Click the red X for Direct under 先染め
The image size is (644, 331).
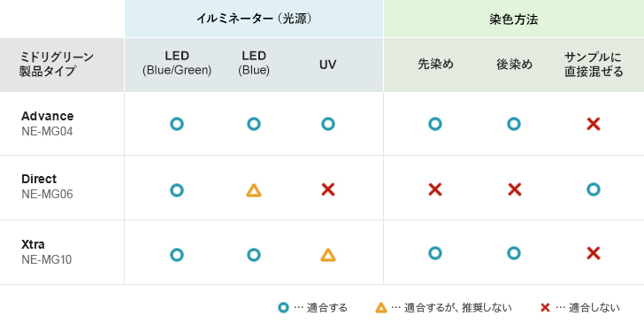(435, 189)
